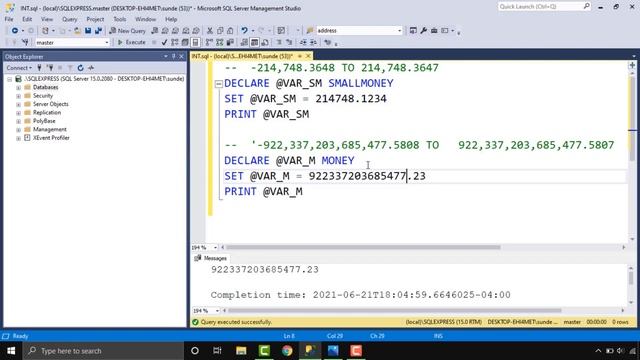Click the Uncomment selected lines icon

click(x=289, y=42)
